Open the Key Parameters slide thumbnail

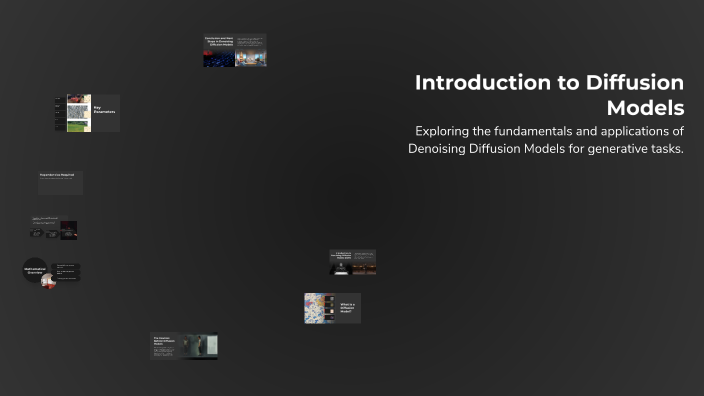87,113
